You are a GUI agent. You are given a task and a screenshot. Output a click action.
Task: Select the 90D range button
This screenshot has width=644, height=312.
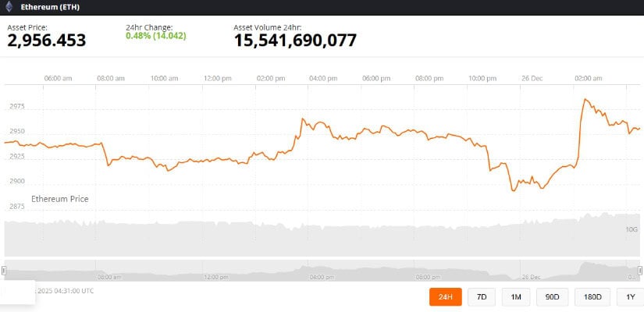[552, 296]
